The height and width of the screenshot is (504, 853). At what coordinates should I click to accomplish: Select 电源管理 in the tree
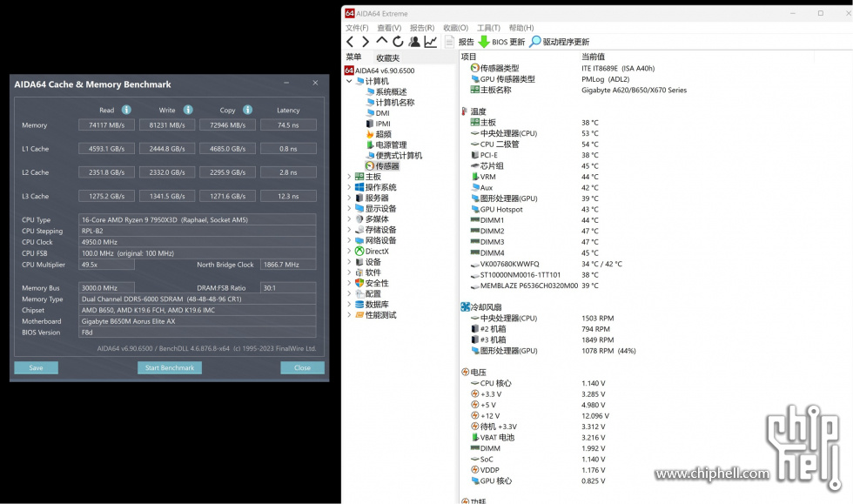(386, 144)
